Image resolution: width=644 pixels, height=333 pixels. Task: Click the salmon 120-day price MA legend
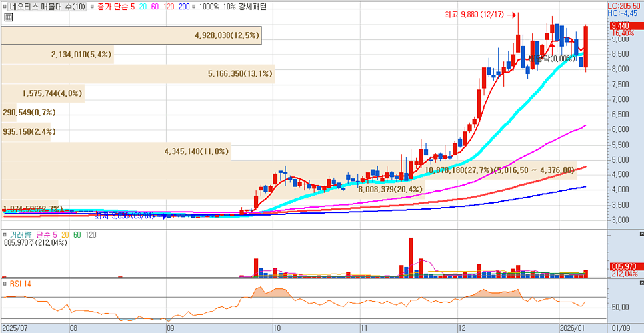pos(167,7)
